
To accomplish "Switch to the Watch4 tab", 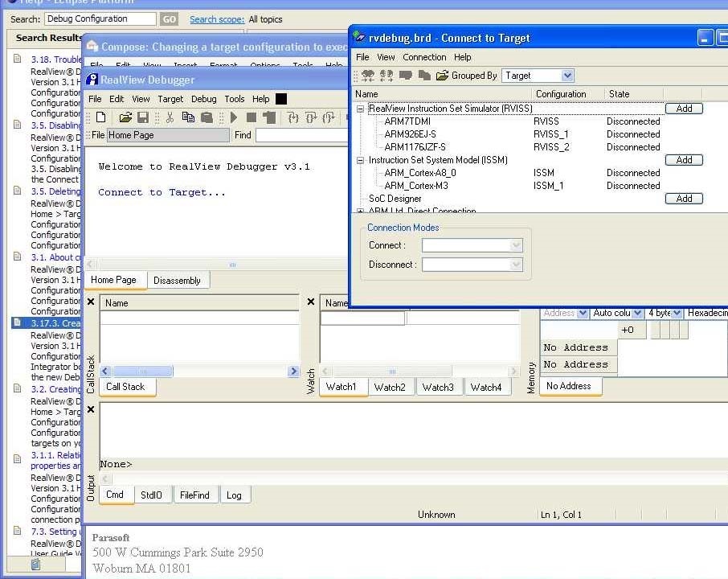I will pyautogui.click(x=485, y=387).
